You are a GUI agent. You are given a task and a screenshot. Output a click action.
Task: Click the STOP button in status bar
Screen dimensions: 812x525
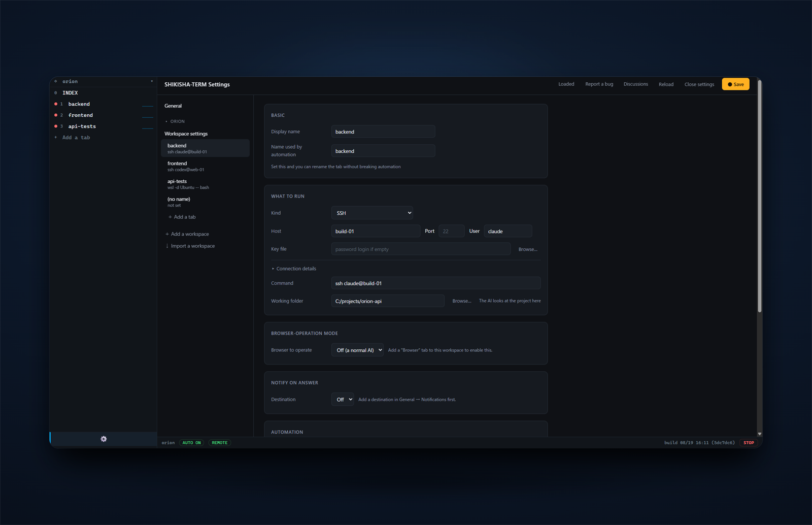point(749,443)
